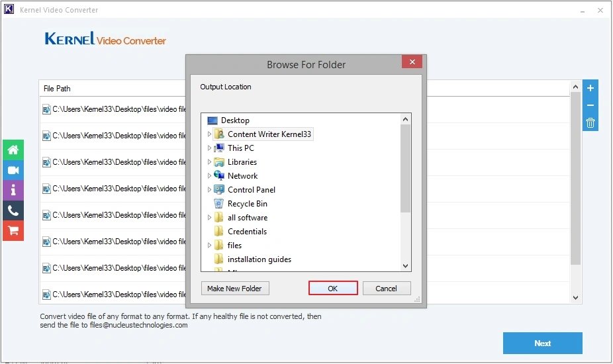Confirm the folder with OK button
Image resolution: width=613 pixels, height=364 pixels.
click(x=333, y=288)
